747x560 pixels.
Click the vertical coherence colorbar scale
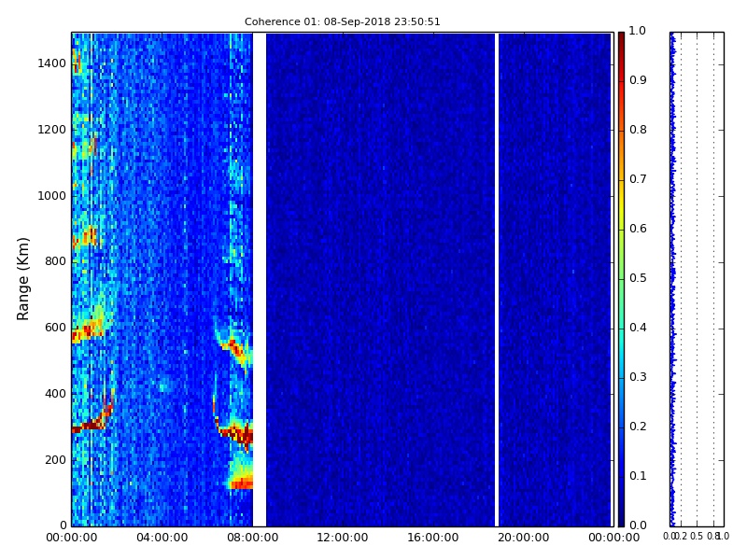coord(621,279)
